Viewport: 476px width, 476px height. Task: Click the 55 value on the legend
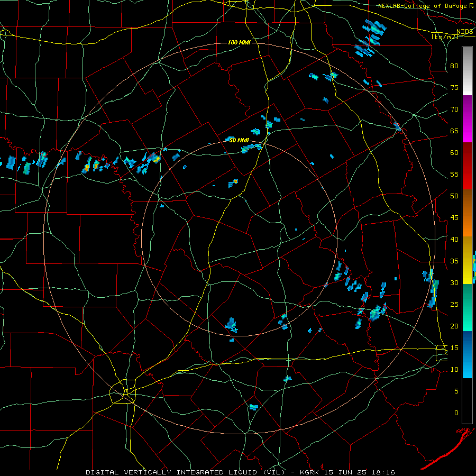click(454, 174)
